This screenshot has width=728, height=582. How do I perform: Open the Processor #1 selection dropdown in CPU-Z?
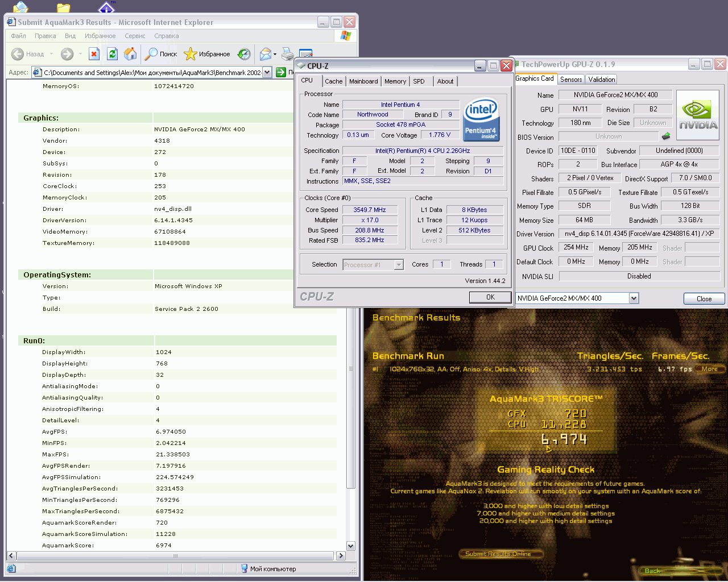click(399, 265)
